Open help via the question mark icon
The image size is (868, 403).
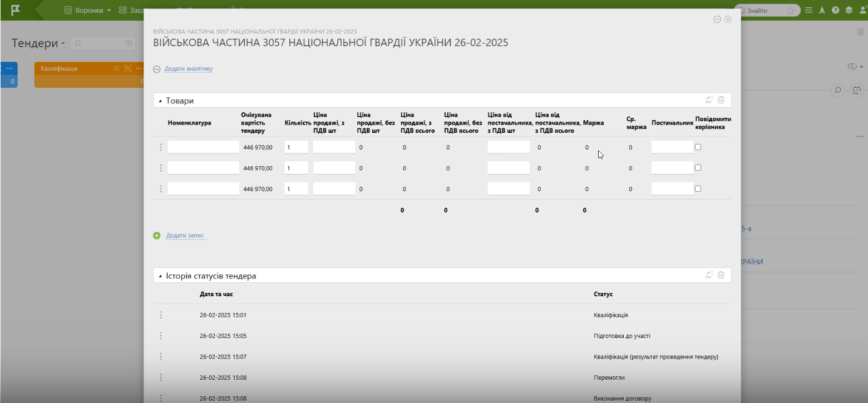pos(835,10)
